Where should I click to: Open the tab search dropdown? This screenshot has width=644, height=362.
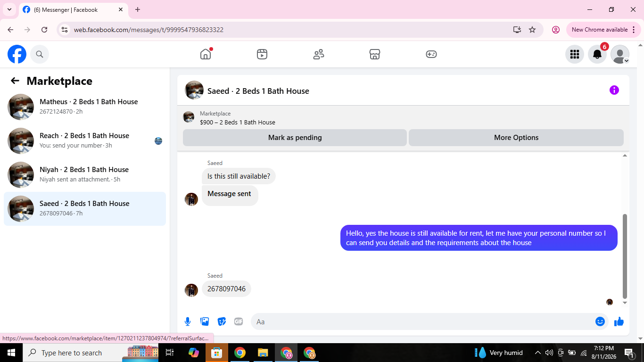[9, 9]
